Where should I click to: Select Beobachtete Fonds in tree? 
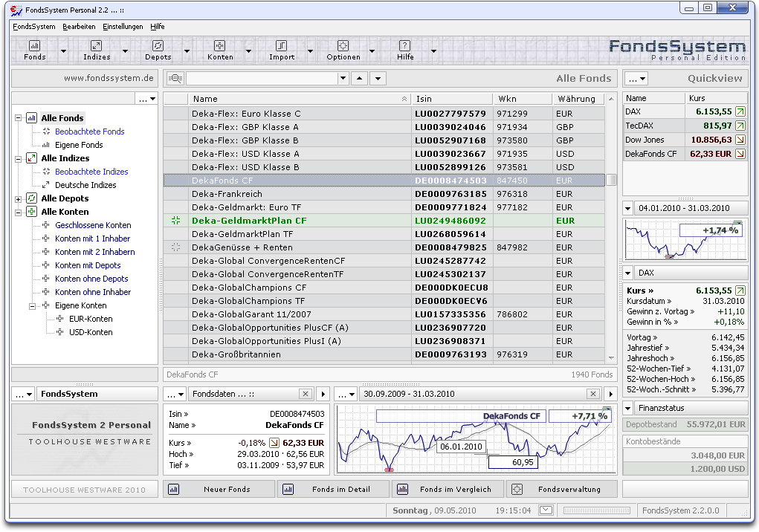(89, 132)
